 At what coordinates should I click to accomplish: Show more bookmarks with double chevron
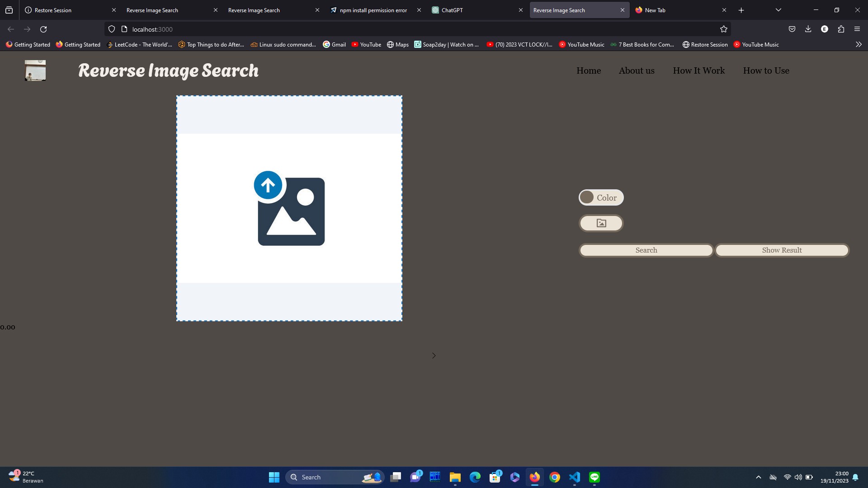coord(859,44)
